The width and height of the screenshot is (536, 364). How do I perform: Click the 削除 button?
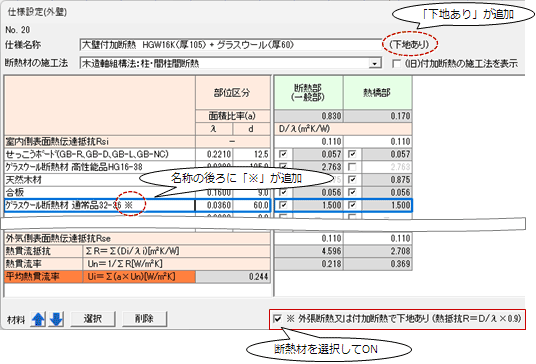click(x=144, y=319)
